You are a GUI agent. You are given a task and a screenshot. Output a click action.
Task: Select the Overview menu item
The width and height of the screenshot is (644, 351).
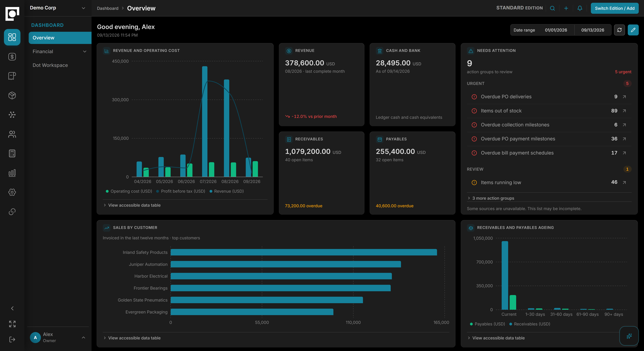tap(60, 38)
